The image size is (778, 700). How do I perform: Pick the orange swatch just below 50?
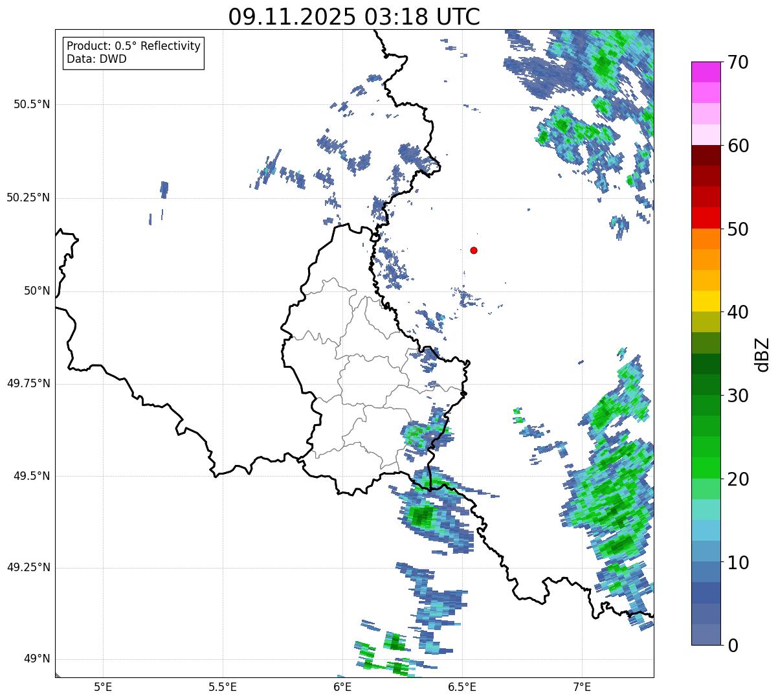pyautogui.click(x=706, y=239)
